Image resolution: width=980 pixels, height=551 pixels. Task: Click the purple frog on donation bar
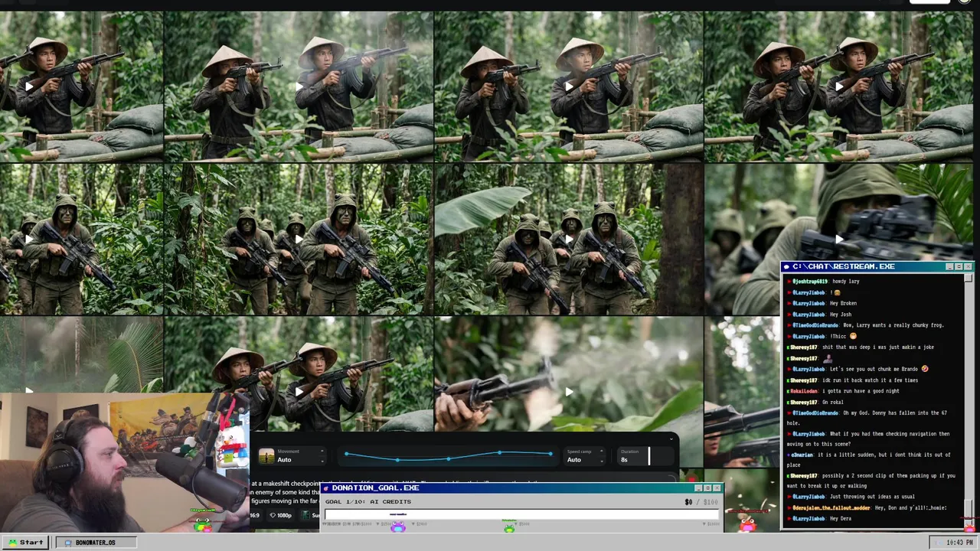tap(397, 527)
